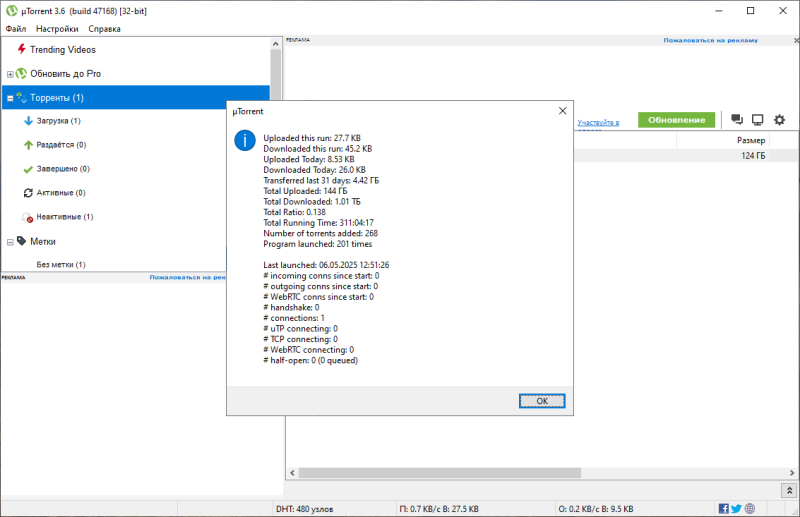This screenshot has width=800, height=517.
Task: Open the Справка menu
Action: click(104, 29)
